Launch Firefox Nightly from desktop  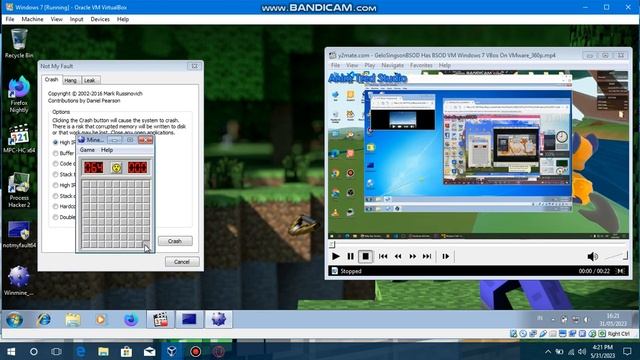pos(19,95)
